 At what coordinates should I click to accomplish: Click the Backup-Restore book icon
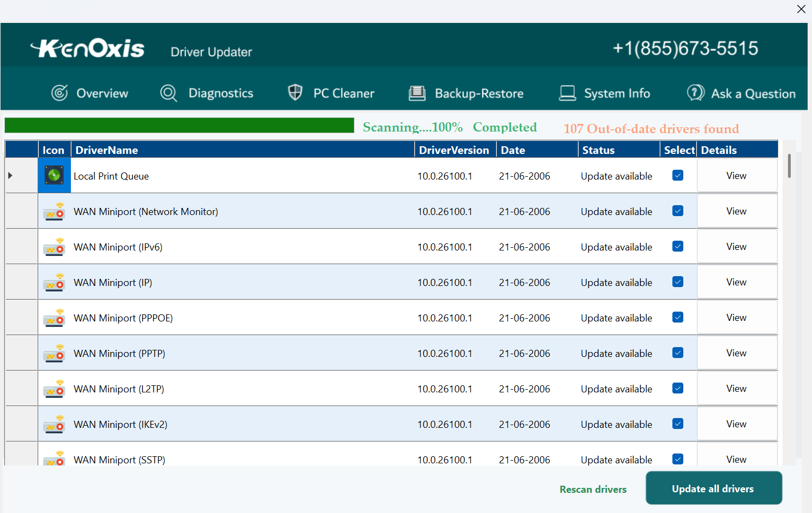point(417,93)
